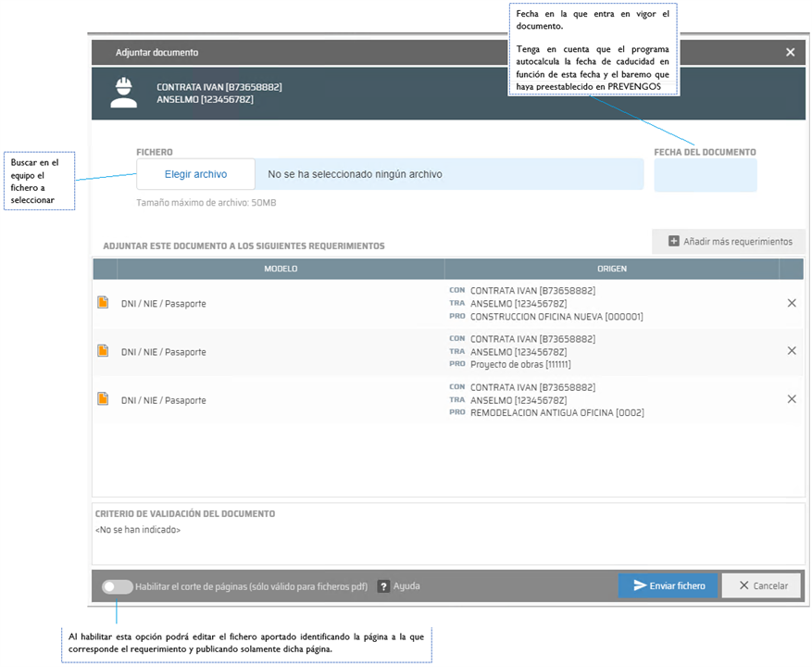Remove the CONSTRUCCION OFICINA NUEVA requirement row

tap(792, 303)
